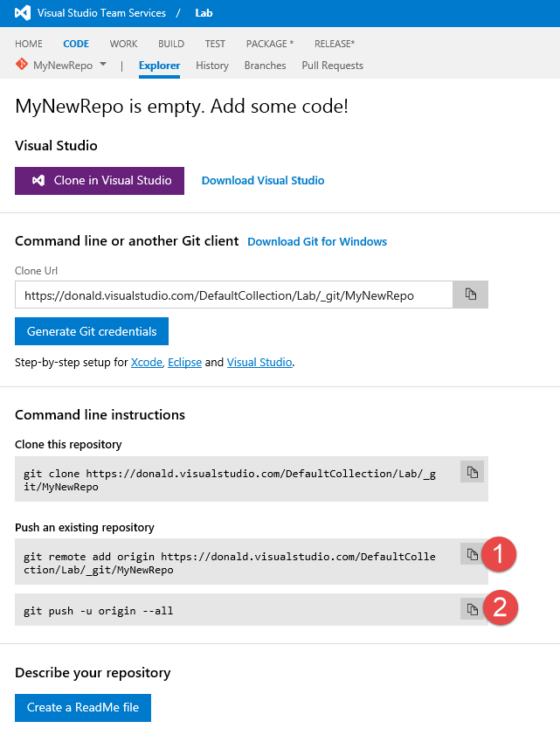
Task: Follow the Download Visual Studio link
Action: (x=263, y=181)
